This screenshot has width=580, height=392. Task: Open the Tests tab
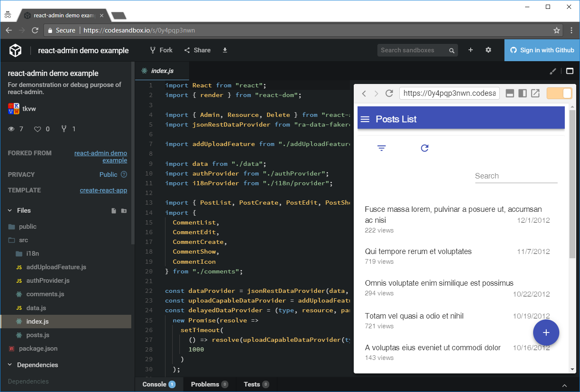(256, 384)
